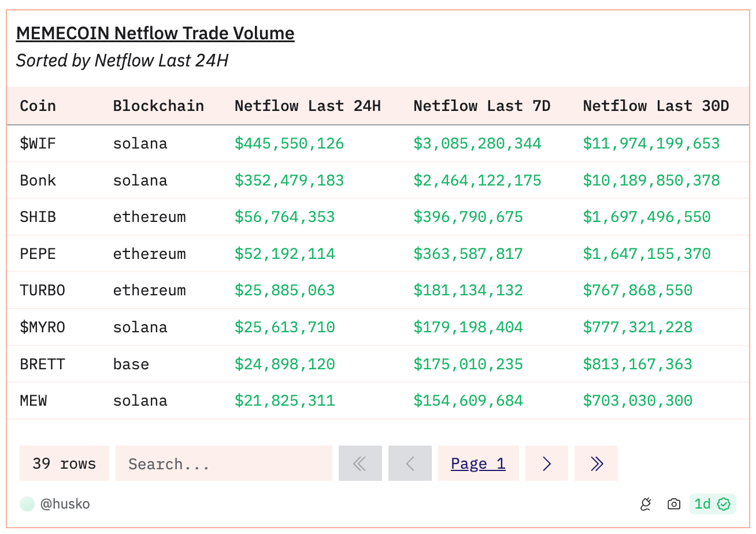This screenshot has height=534, width=756.
Task: Go to the next page arrow
Action: pyautogui.click(x=546, y=463)
